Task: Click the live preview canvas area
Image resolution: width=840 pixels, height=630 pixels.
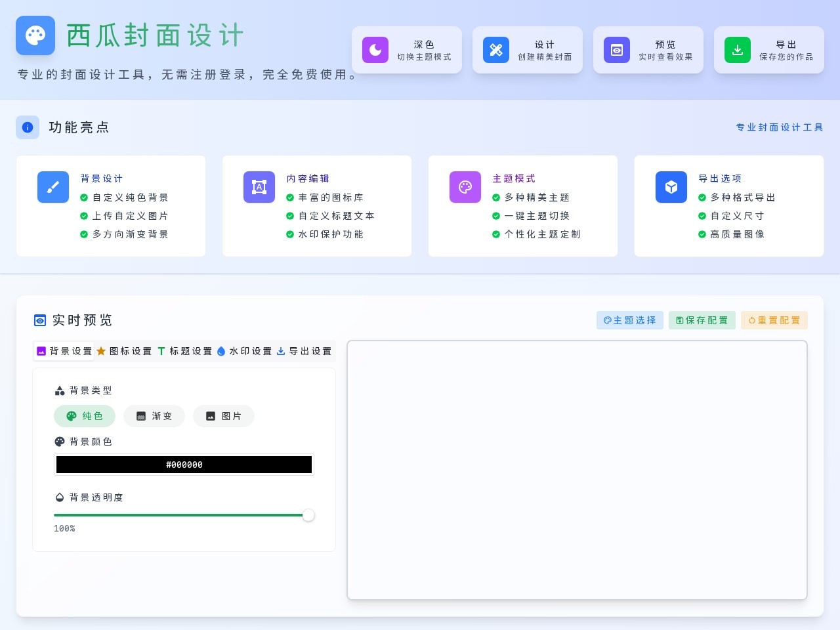Action: (x=577, y=470)
